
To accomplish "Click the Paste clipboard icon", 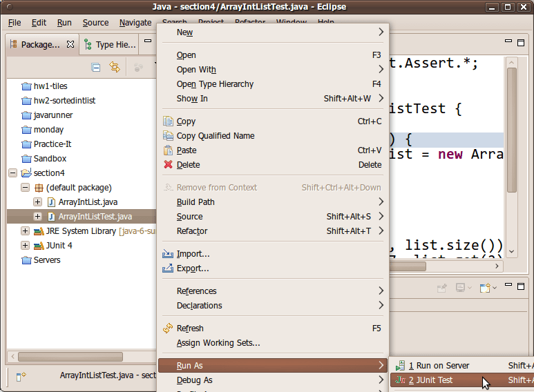I will click(x=168, y=150).
